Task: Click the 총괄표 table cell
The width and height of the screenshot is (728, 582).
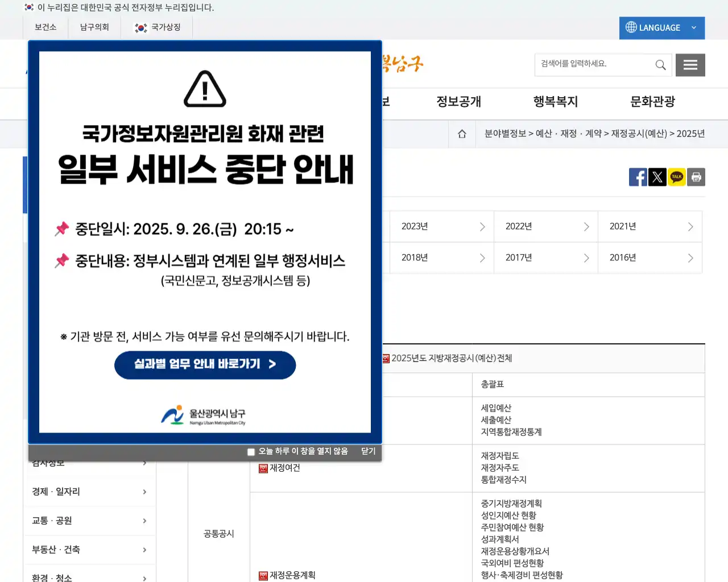Action: (589, 385)
